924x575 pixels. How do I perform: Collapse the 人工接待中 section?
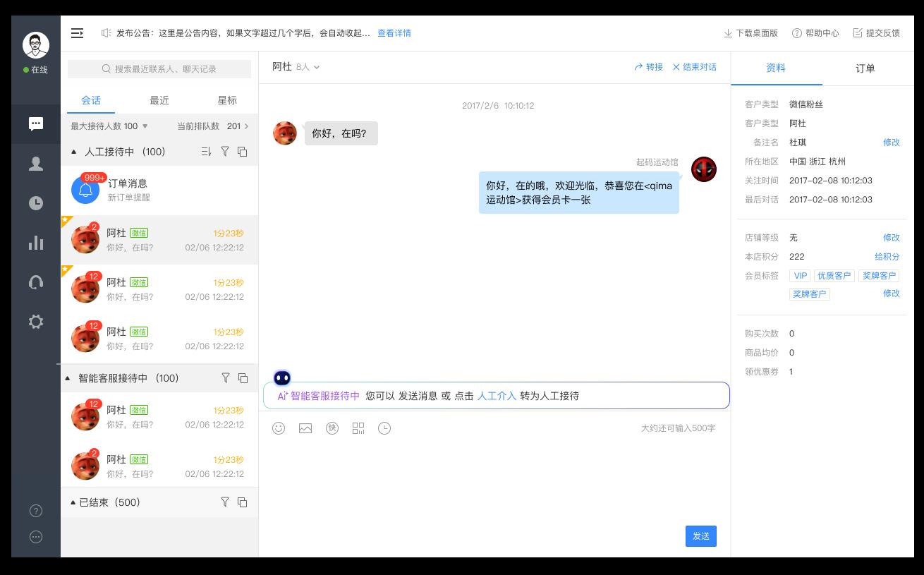tap(73, 152)
